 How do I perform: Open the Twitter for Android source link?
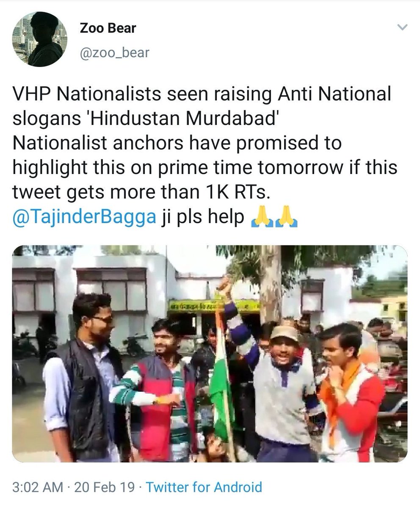click(x=204, y=486)
